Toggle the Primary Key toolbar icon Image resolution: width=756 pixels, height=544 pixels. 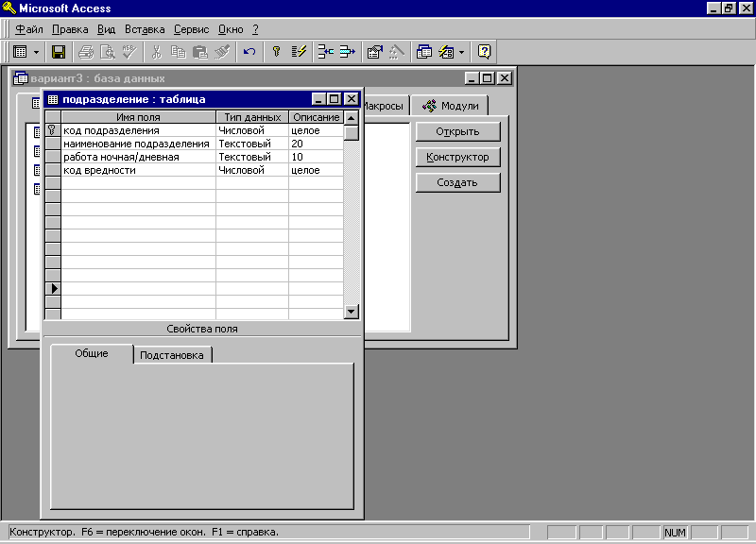pyautogui.click(x=276, y=52)
